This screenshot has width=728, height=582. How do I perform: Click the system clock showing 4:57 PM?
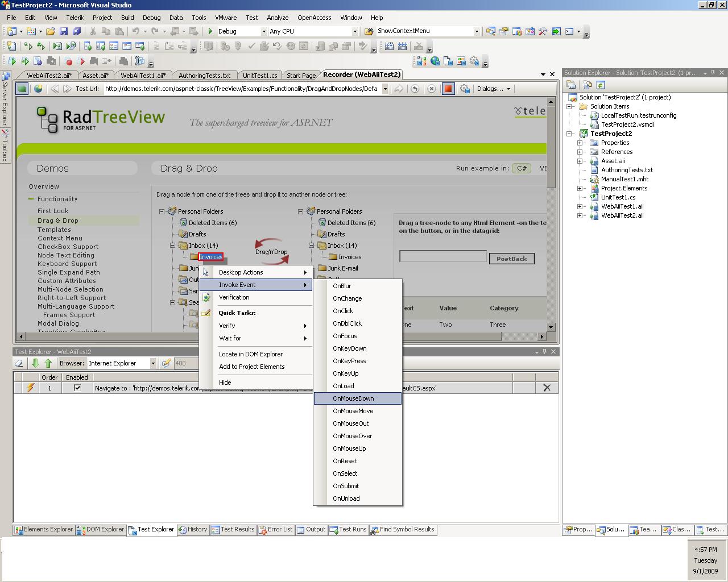click(x=705, y=550)
